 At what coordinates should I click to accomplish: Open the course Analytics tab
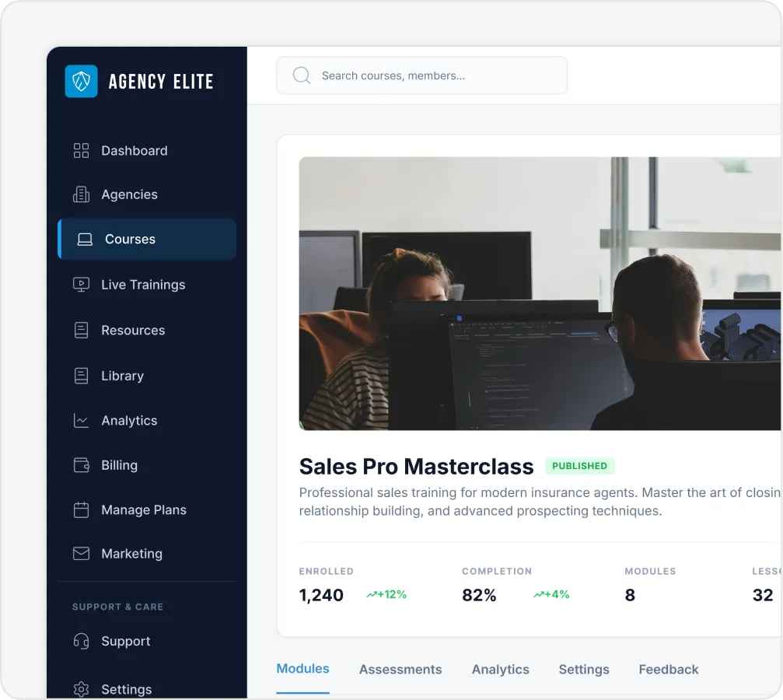point(501,670)
